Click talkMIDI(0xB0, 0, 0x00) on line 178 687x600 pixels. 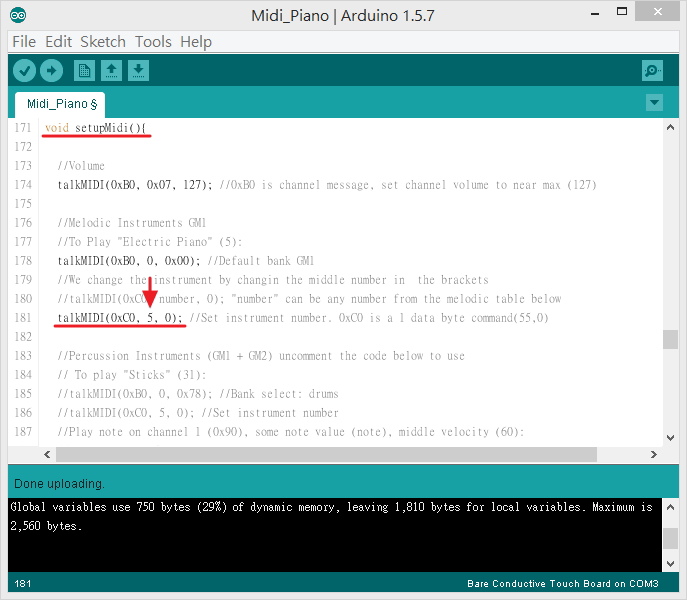[129, 261]
